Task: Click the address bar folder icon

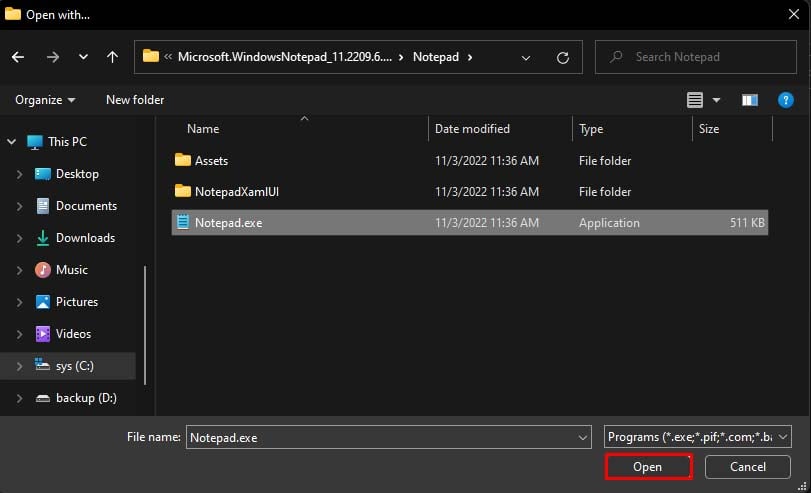Action: pos(151,56)
